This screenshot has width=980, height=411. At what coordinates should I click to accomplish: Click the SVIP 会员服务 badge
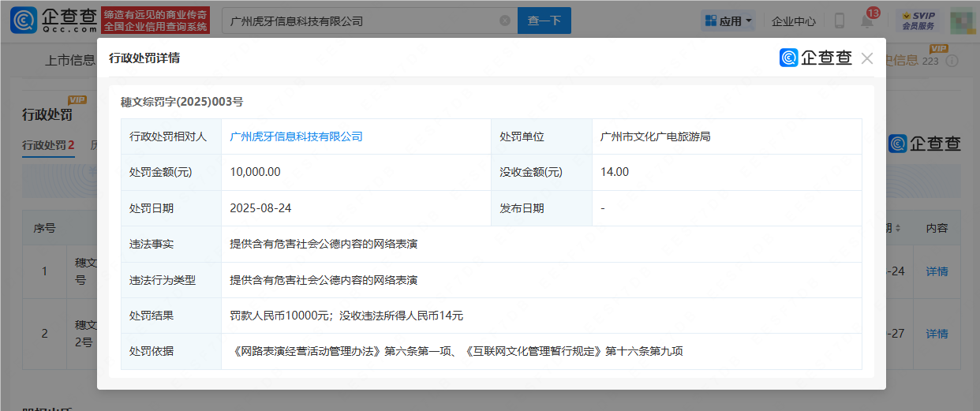pyautogui.click(x=919, y=21)
